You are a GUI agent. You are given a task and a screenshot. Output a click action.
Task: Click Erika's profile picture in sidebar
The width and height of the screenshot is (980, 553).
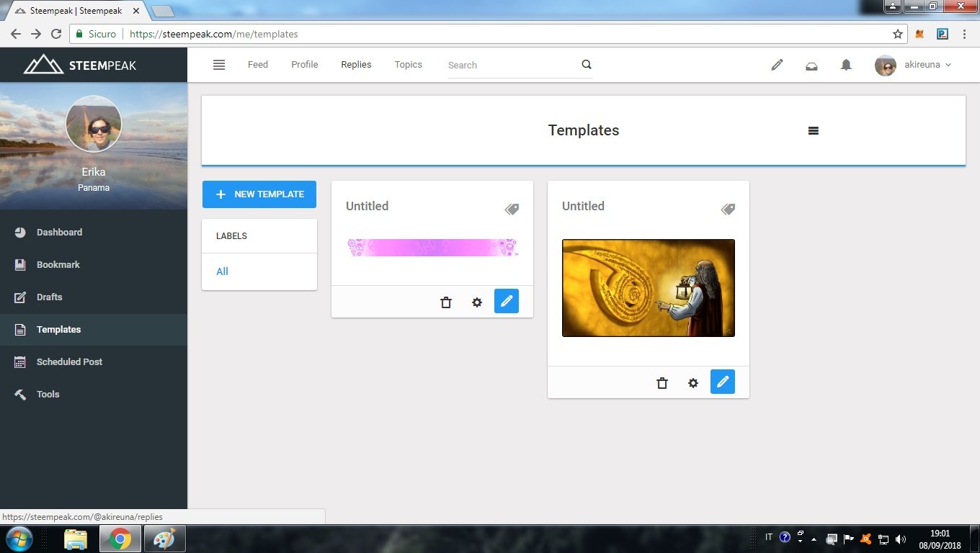pyautogui.click(x=94, y=124)
